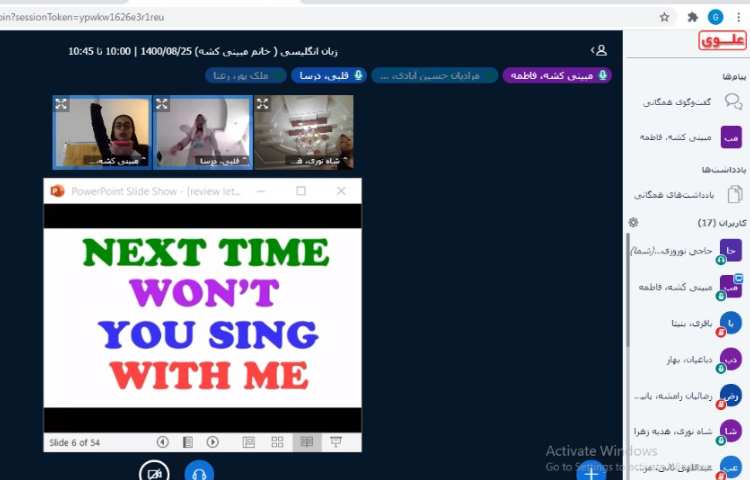The width and height of the screenshot is (750, 480).
Task: Fullscreen the قلبی، درسا webcam
Action: [x=162, y=104]
